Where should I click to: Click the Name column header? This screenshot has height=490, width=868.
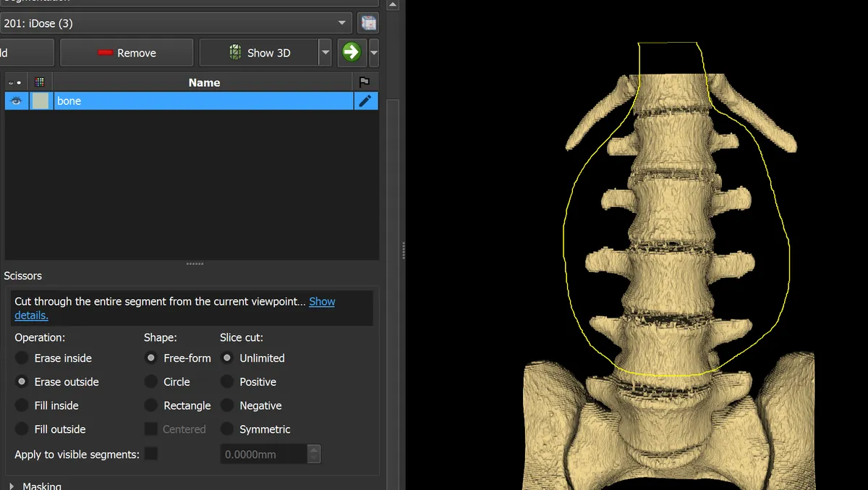(204, 83)
